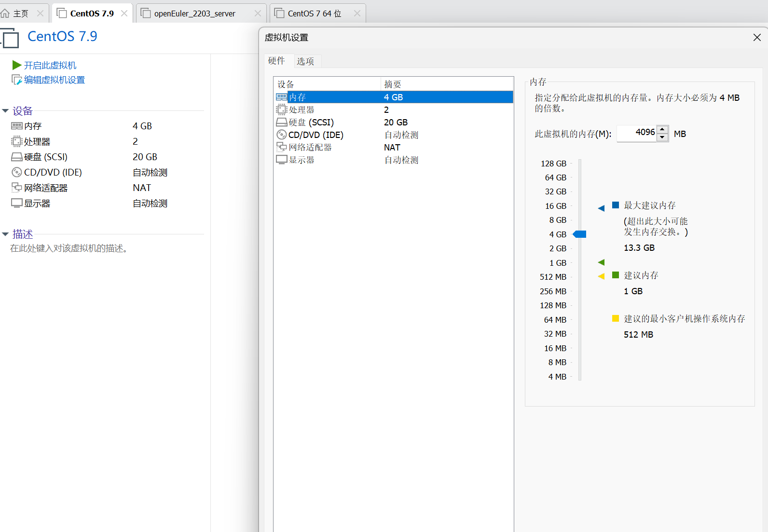Click the display icon in left panel
Image resolution: width=768 pixels, height=532 pixels.
tap(17, 203)
